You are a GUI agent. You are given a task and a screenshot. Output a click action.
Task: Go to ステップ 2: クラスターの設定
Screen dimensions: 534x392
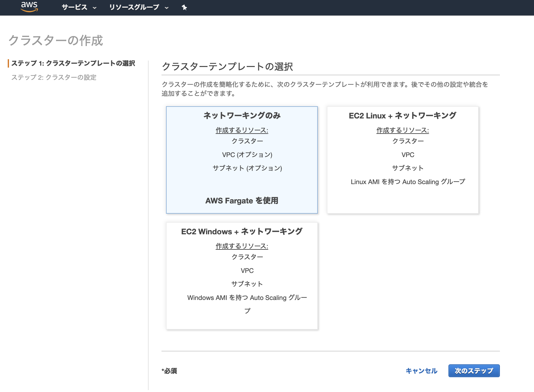(54, 77)
